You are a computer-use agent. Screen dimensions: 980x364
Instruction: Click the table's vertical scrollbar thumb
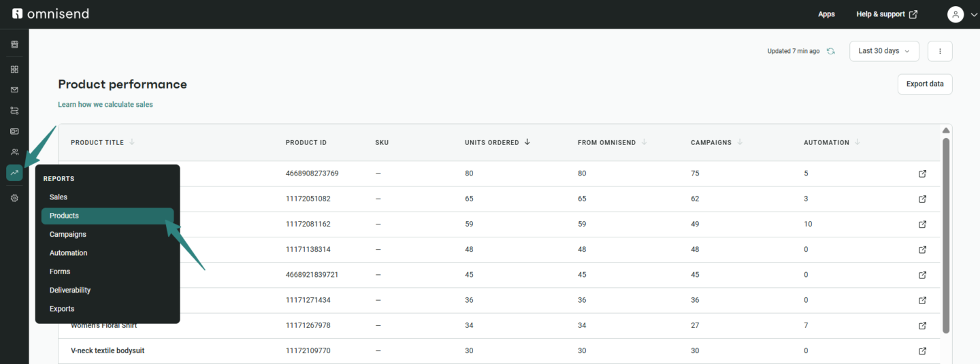[x=945, y=235]
